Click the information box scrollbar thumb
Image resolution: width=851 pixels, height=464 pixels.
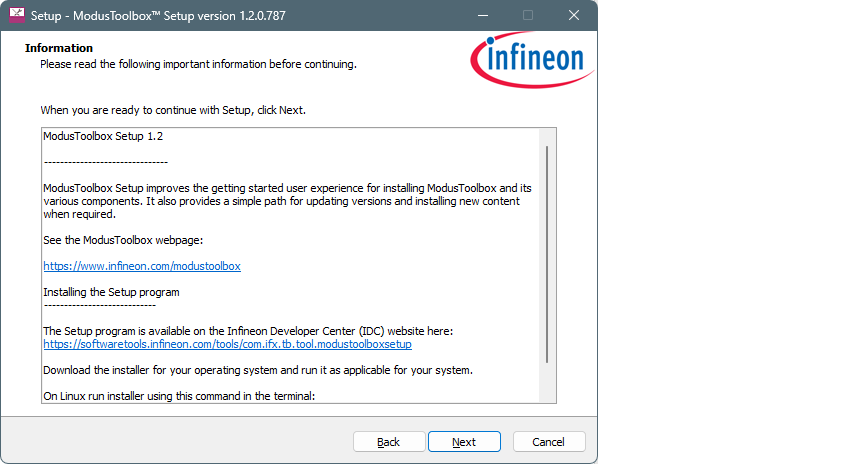[547, 254]
